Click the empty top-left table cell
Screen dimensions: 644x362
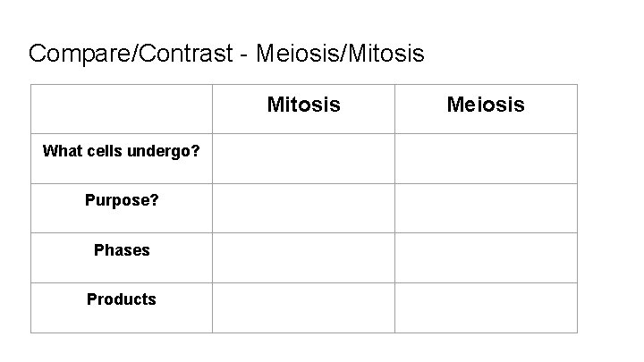[x=122, y=109]
